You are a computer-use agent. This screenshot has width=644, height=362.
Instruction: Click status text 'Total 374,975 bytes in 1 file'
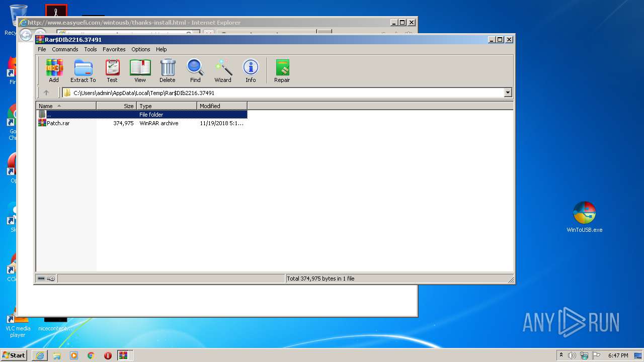pyautogui.click(x=320, y=279)
